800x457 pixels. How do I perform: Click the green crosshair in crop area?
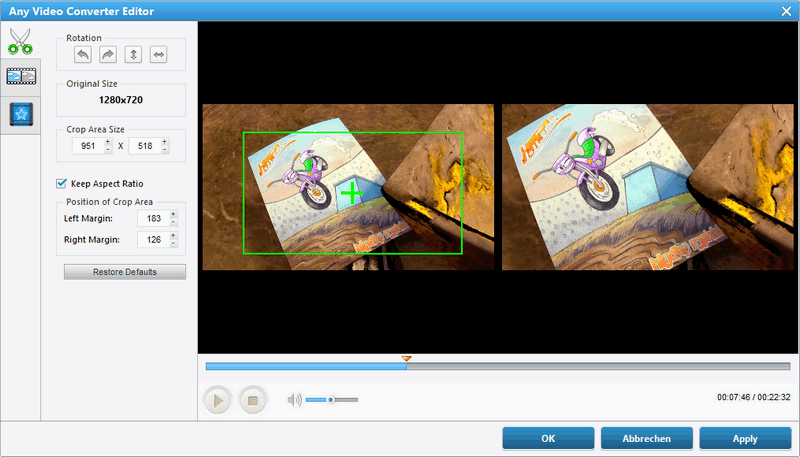click(x=352, y=193)
